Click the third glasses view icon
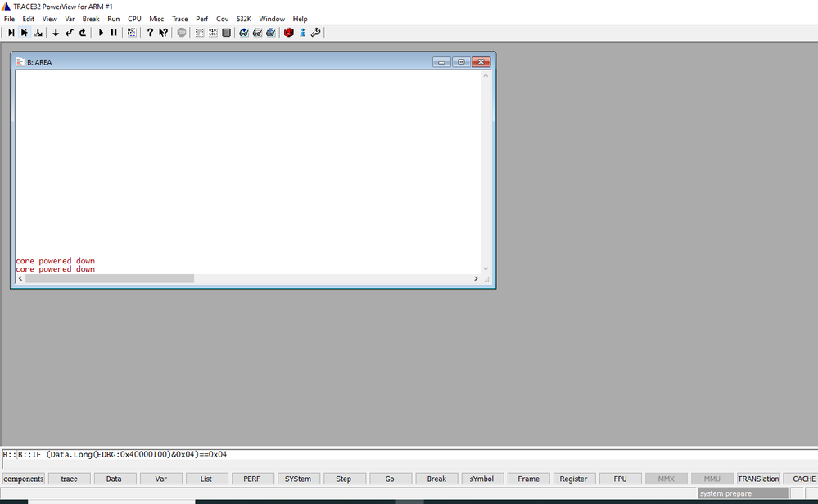The height and width of the screenshot is (504, 818). coord(271,32)
